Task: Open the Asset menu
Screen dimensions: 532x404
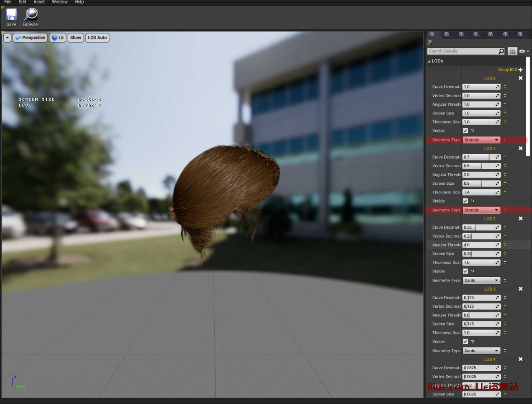Action: 39,2
